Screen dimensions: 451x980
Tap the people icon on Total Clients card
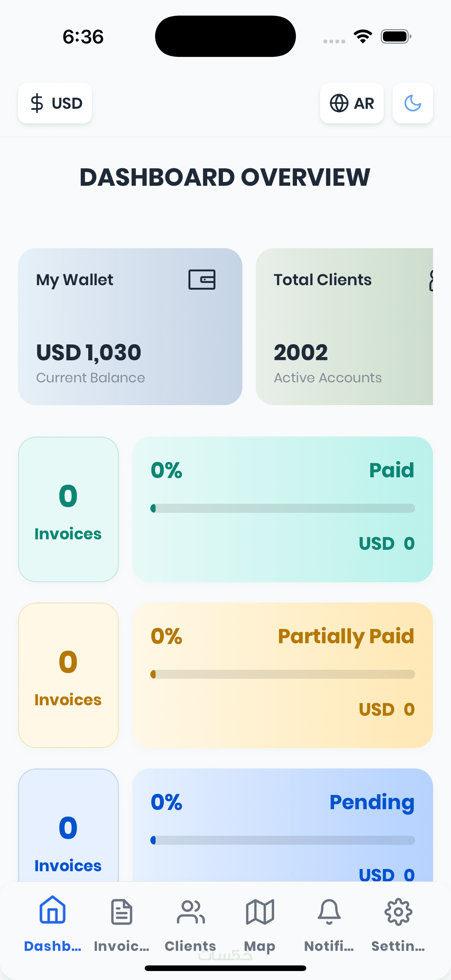tap(431, 280)
